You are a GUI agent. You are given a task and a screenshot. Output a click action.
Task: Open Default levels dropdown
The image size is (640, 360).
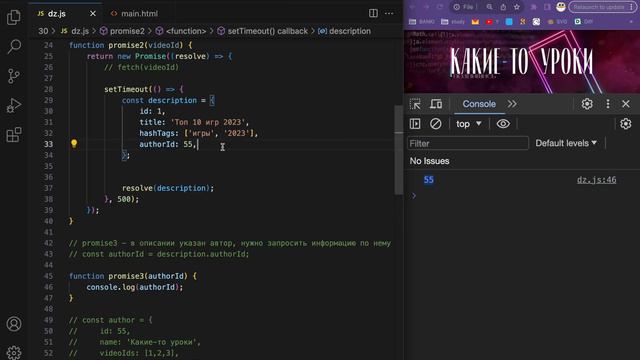(x=566, y=143)
